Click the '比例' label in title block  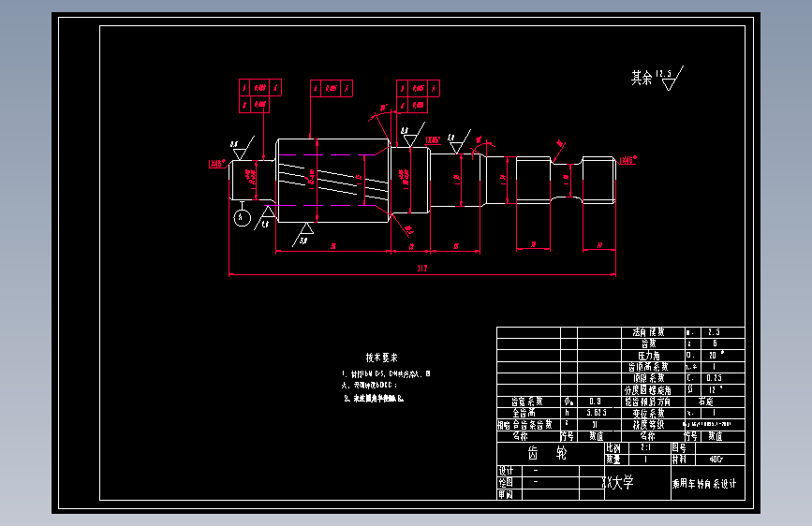pyautogui.click(x=613, y=447)
